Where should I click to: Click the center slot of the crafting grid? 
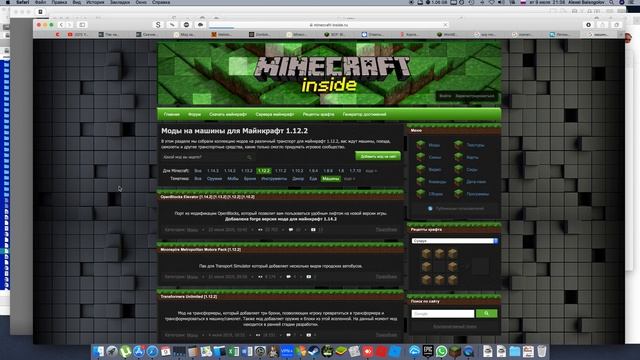[439, 267]
